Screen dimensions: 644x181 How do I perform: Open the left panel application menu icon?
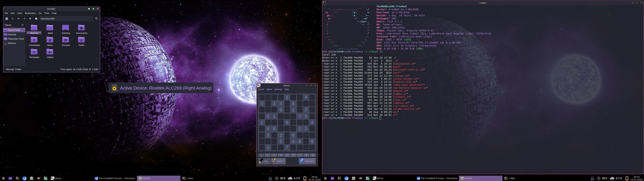point(3,178)
